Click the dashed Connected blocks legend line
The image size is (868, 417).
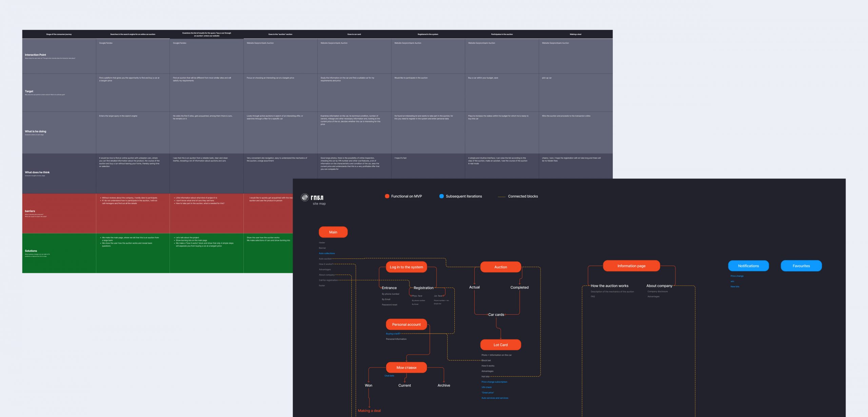point(501,196)
